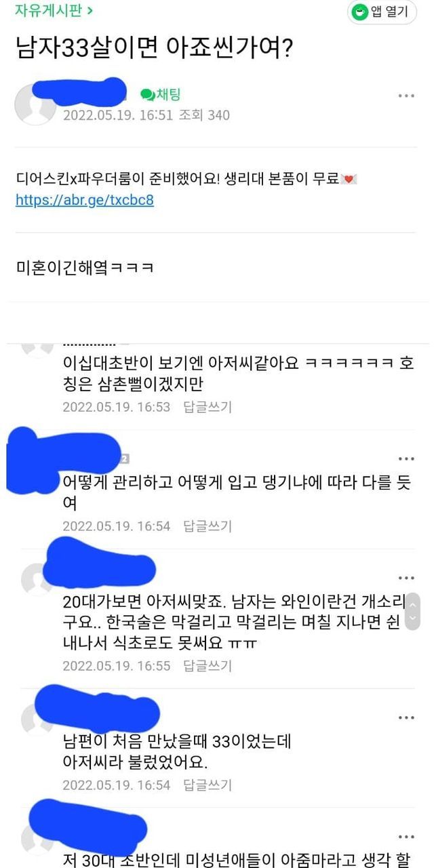
Task: Reply to the 16:53 comment with 답글쓰기
Action: click(x=208, y=407)
